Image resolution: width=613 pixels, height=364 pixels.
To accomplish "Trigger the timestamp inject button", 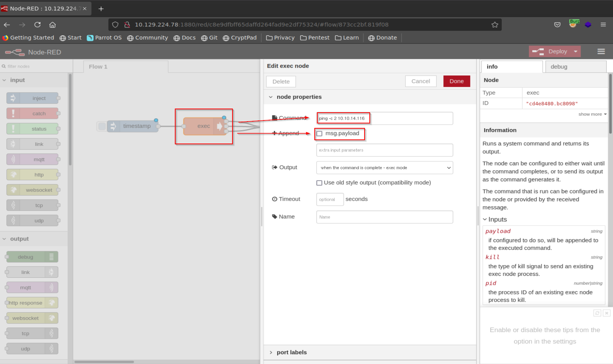I will pyautogui.click(x=102, y=126).
